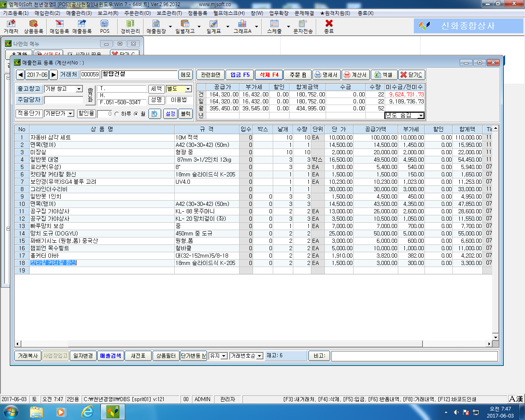Click the 할인율 input field
The width and height of the screenshot is (525, 420).
coord(104,114)
